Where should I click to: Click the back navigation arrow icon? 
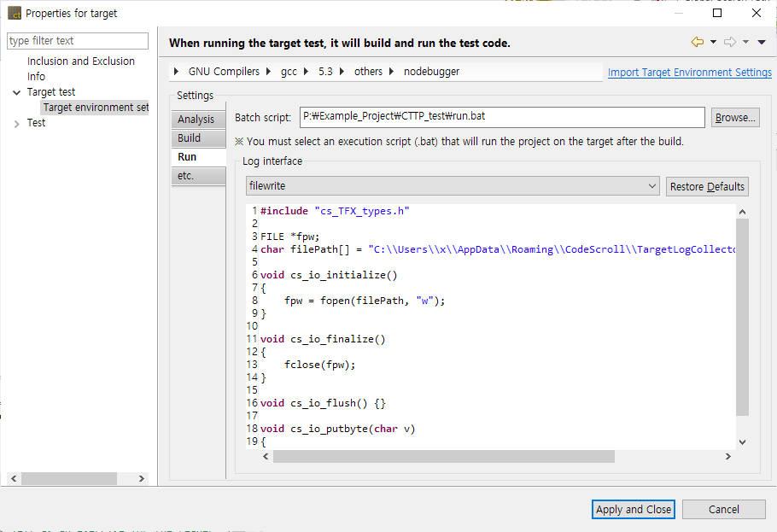point(698,42)
